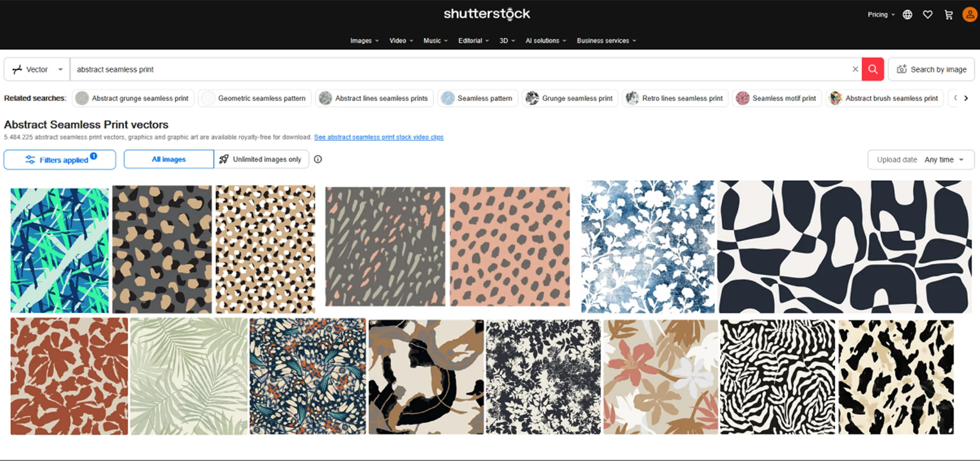Open the Music menu
The height and width of the screenshot is (461, 980).
435,41
